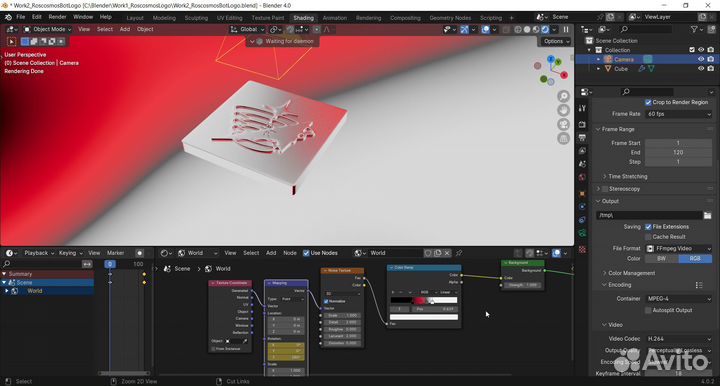This screenshot has width=720, height=386.
Task: Enable the Cache Result checkbox
Action: 648,237
